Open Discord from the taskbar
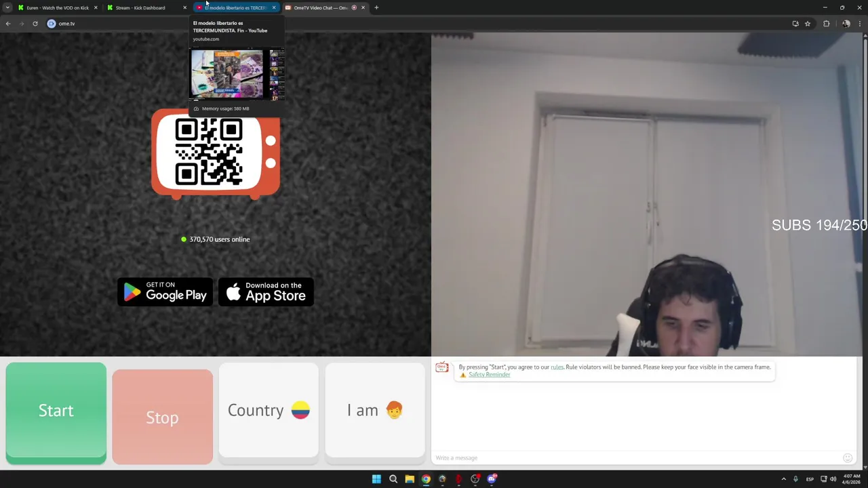 (x=492, y=479)
